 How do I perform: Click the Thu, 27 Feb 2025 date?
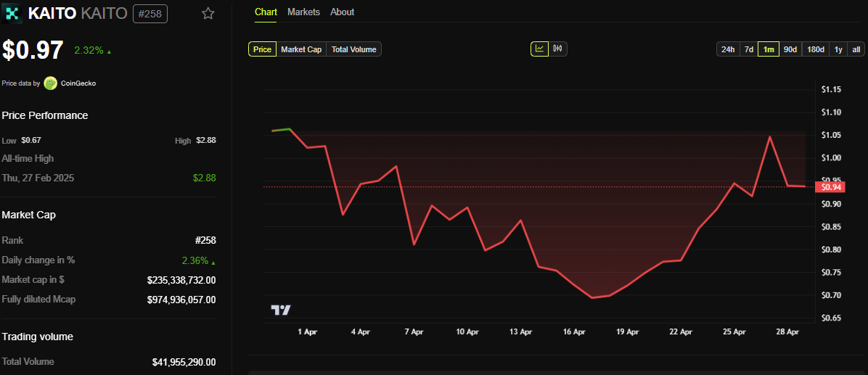[x=38, y=178]
